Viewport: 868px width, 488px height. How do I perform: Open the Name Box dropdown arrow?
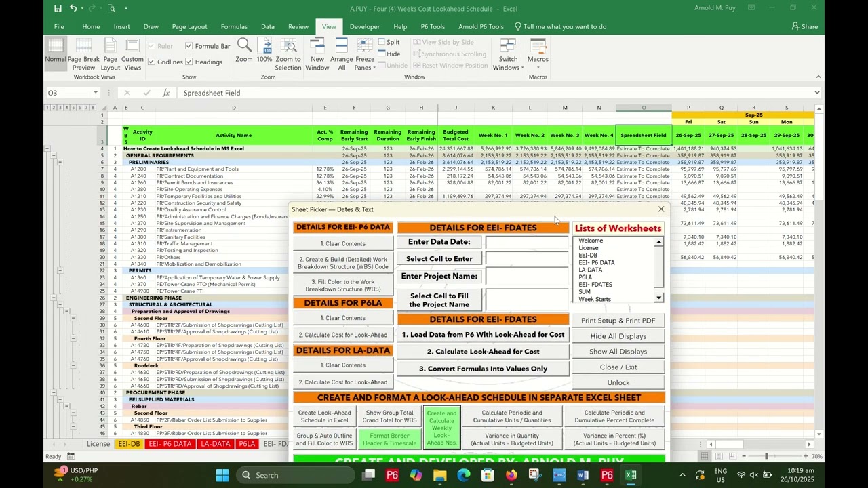click(96, 93)
